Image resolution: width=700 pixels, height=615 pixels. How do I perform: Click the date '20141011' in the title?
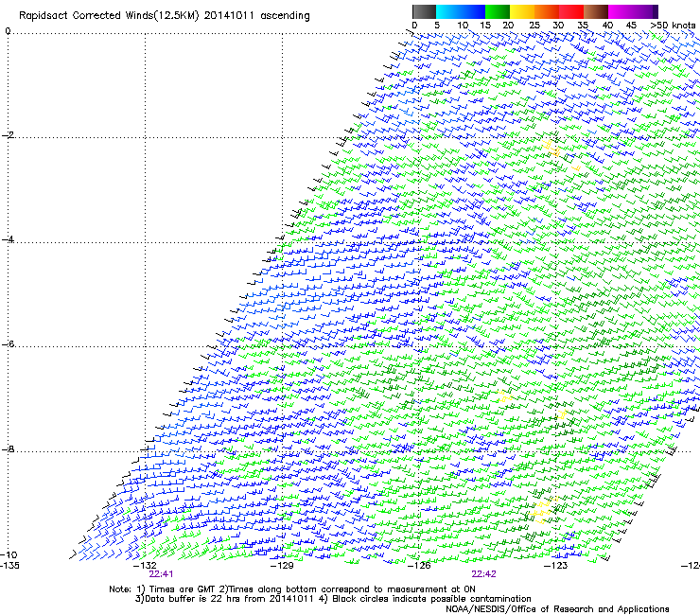pyautogui.click(x=229, y=16)
